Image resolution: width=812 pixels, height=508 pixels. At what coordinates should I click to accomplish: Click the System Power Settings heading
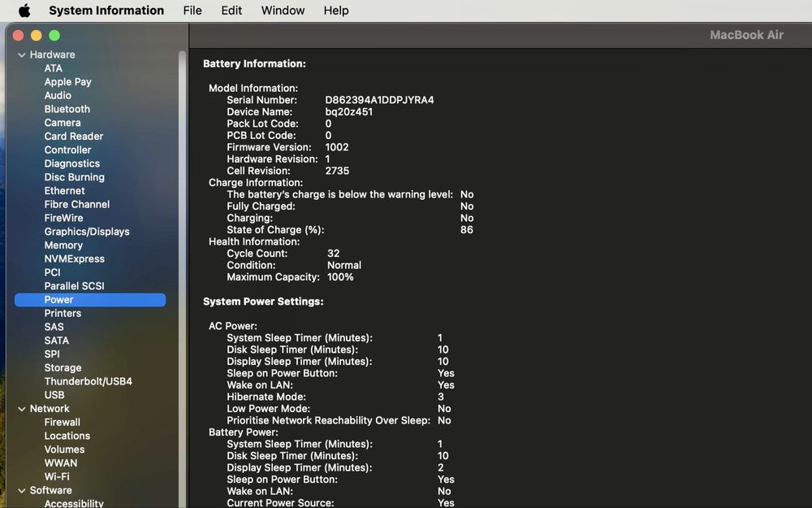[263, 302]
